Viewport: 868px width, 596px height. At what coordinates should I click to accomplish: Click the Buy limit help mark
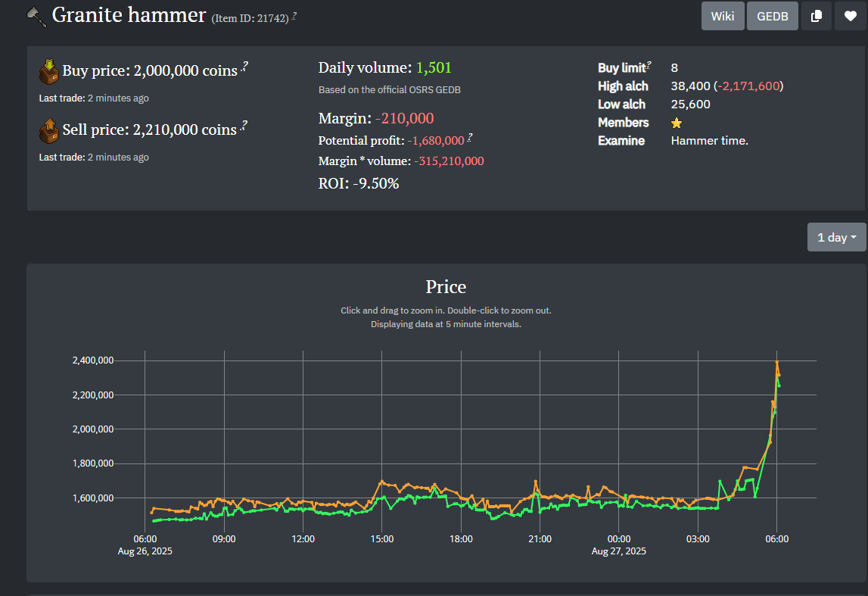click(x=649, y=66)
